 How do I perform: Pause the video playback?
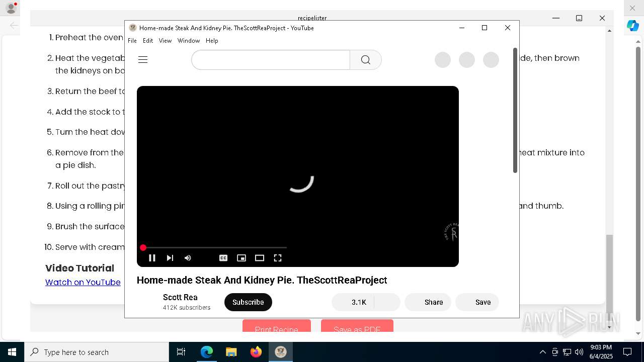click(152, 258)
